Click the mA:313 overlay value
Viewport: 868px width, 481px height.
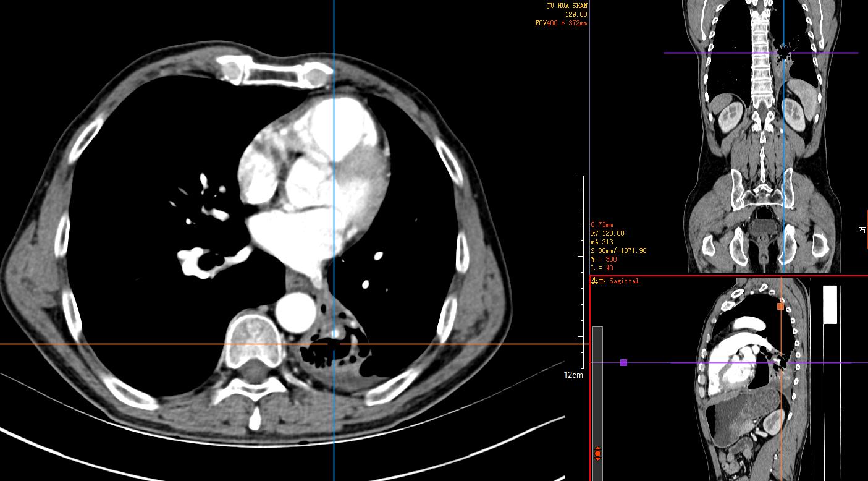click(x=602, y=242)
